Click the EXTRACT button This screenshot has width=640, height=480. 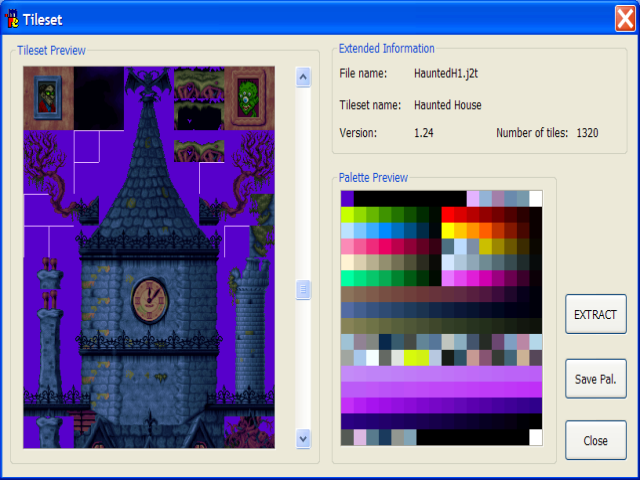click(x=596, y=314)
